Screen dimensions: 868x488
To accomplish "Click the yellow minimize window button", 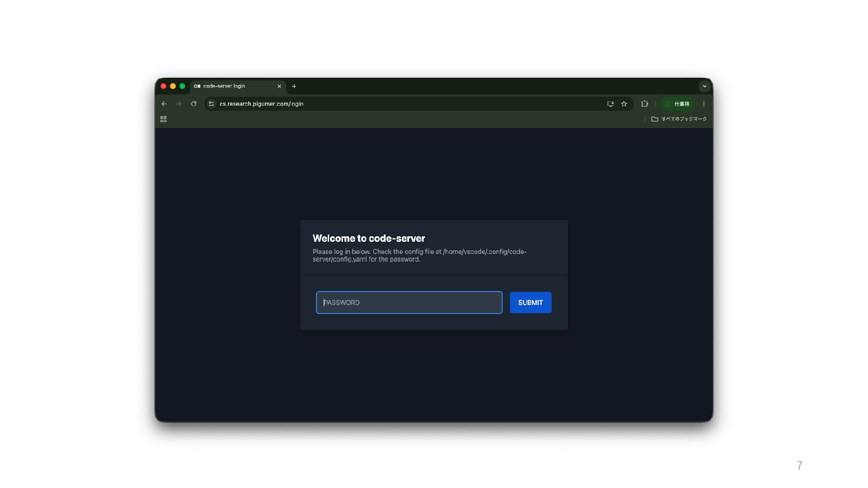I will coord(173,86).
